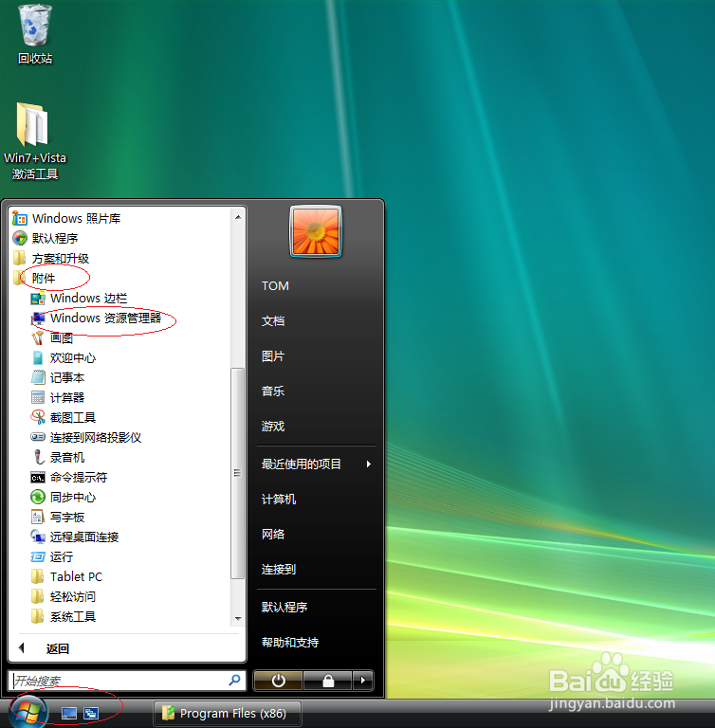715x728 pixels.
Task: Click the lock computer button
Action: 328,681
